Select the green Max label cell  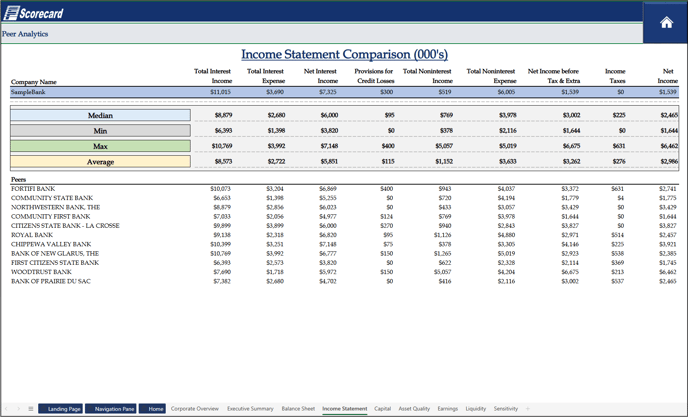coord(100,146)
